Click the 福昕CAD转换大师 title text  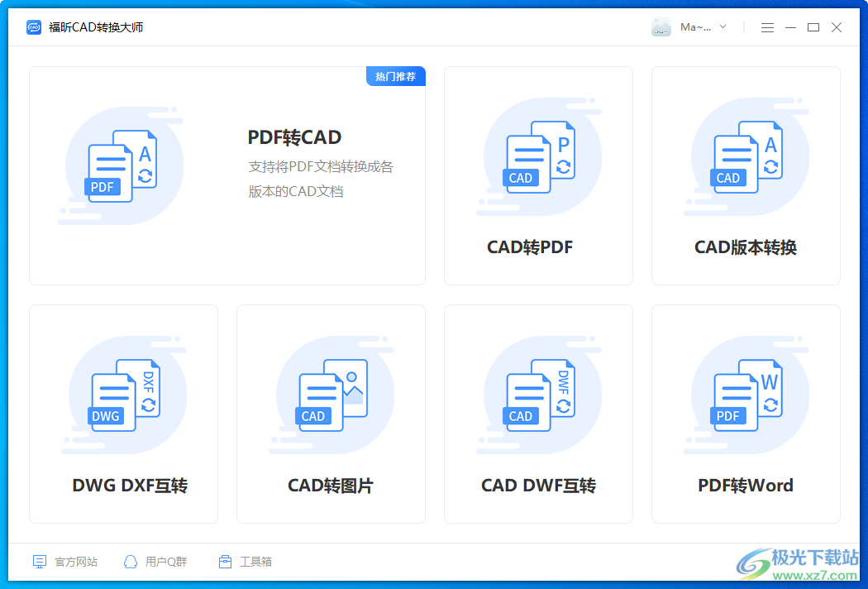(98, 26)
